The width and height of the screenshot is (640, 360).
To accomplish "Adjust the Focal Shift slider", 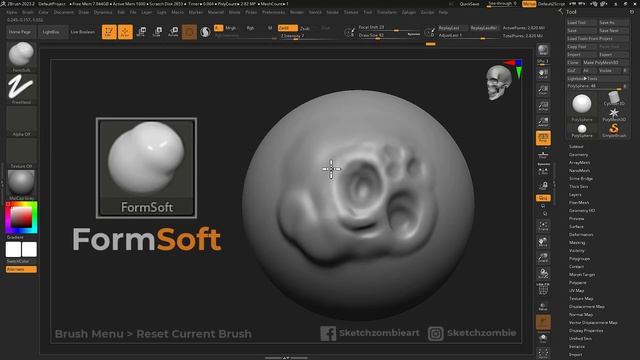I will point(389,28).
